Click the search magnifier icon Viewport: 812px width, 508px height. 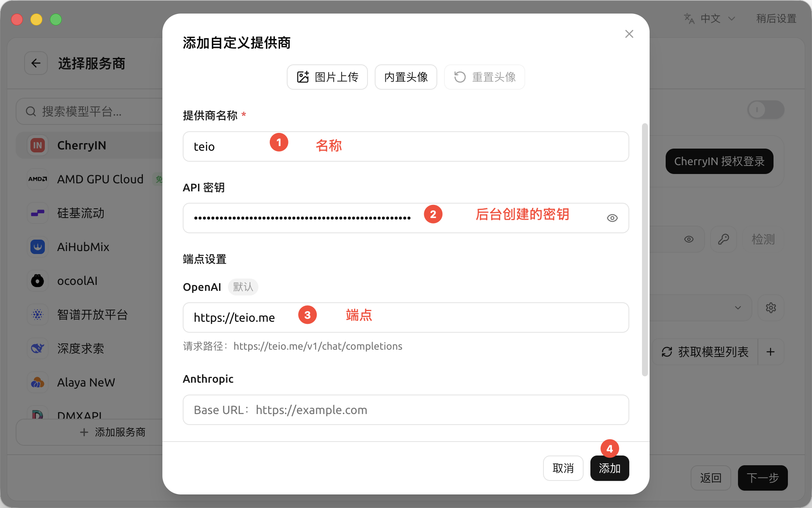31,112
